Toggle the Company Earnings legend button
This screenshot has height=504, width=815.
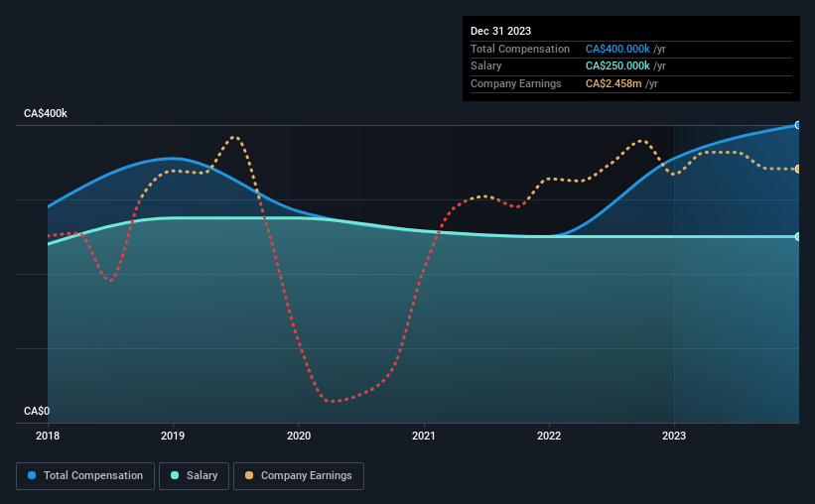(x=299, y=476)
